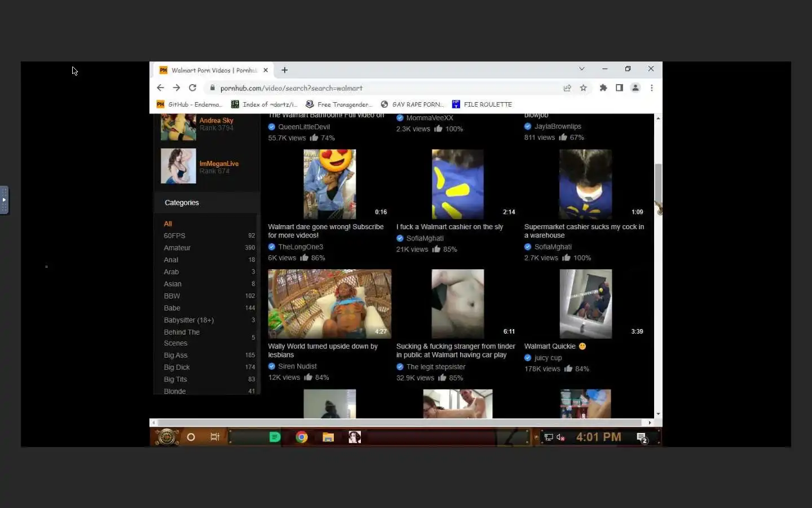View site information via lock icon

(213, 88)
